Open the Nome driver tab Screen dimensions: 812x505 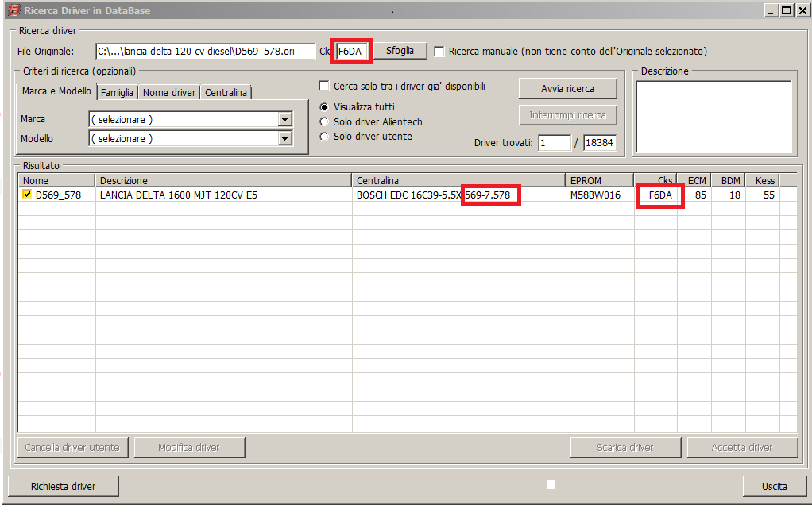pyautogui.click(x=168, y=93)
